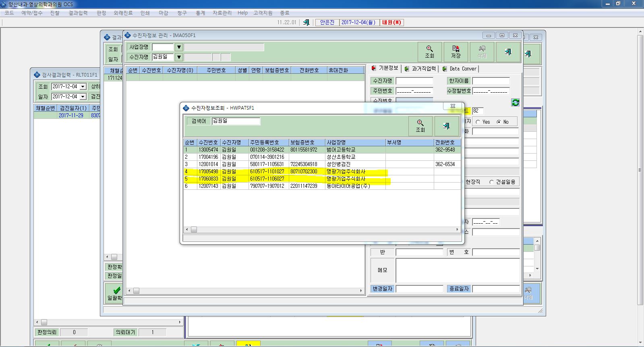644x347 pixels.
Task: Expand the 사업장명 dropdown arrow
Action: (179, 47)
